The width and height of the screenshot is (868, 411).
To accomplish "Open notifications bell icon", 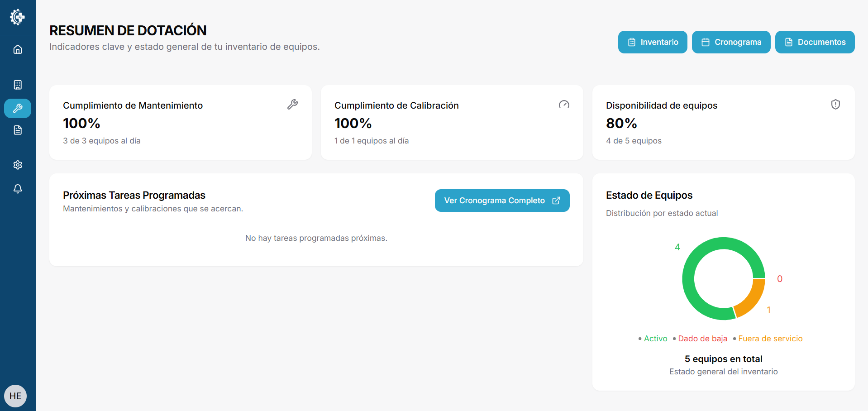I will pyautogui.click(x=18, y=189).
